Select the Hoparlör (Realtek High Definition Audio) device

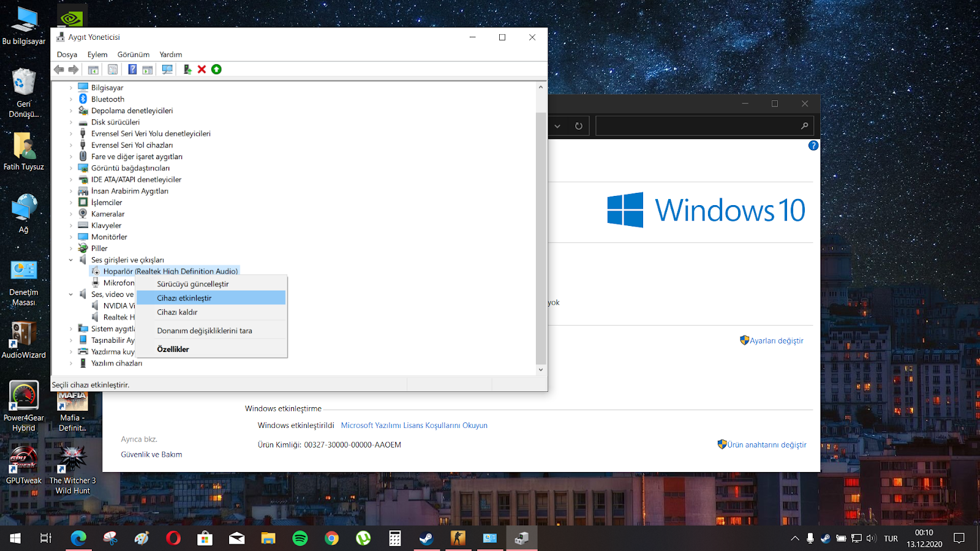170,271
